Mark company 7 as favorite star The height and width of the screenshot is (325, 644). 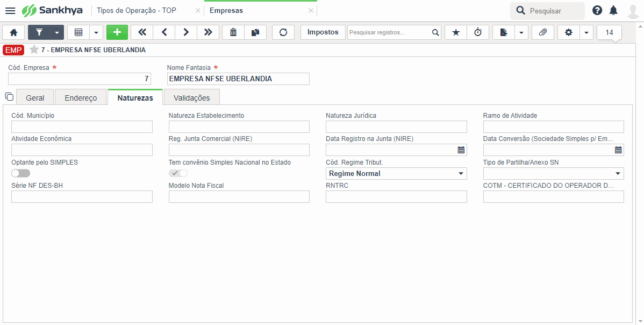coord(34,50)
